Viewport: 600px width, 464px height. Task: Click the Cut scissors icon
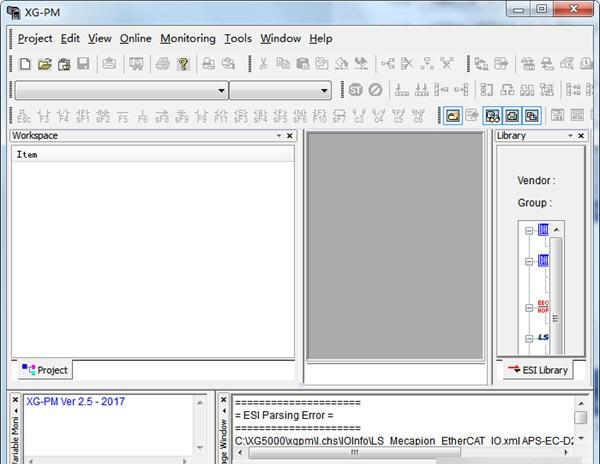coord(263,64)
